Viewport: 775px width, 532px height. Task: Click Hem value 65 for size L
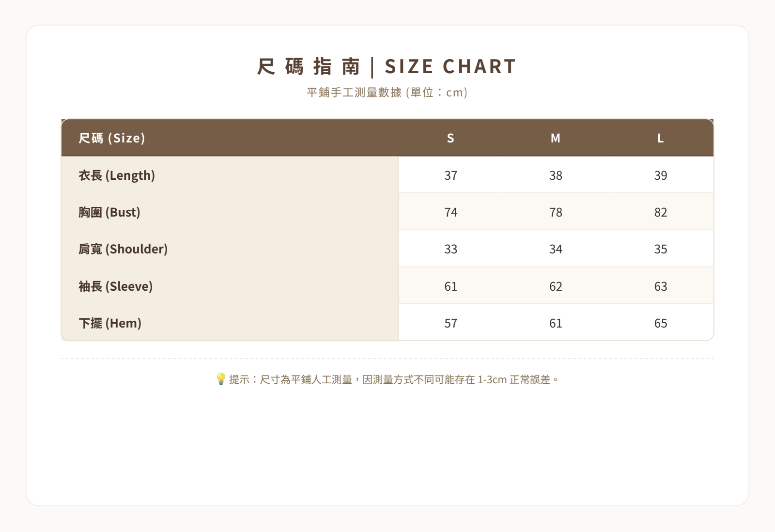point(661,323)
